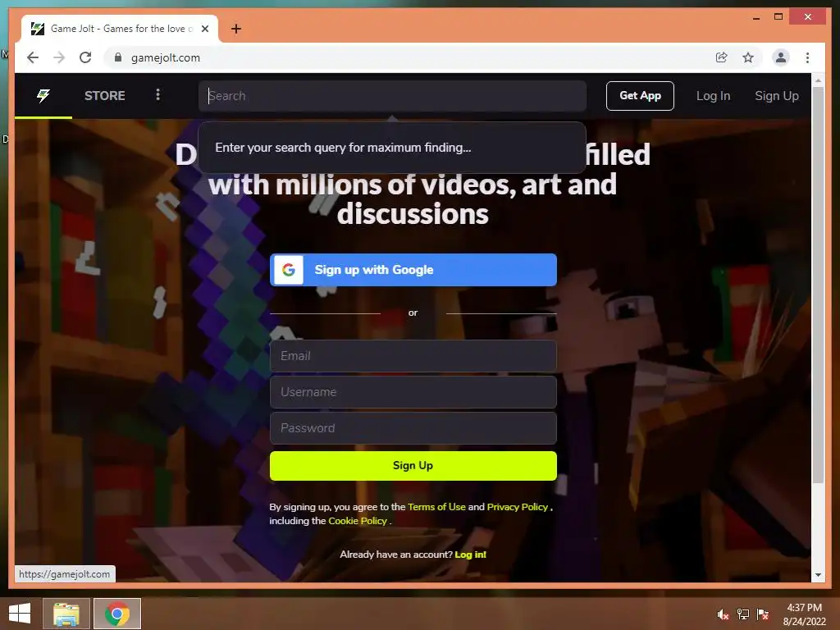Open the Action Center flag icon
Viewport: 840px width, 630px height.
[762, 614]
